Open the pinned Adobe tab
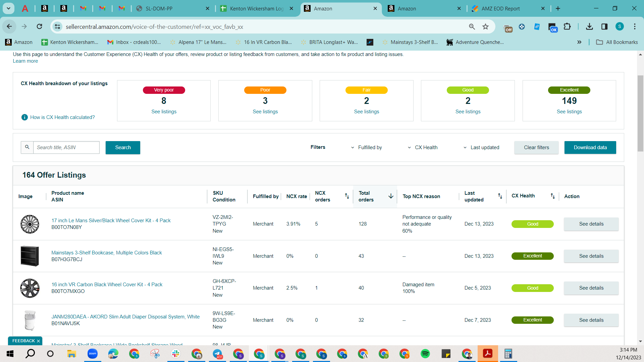This screenshot has height=362, width=644. [25, 8]
